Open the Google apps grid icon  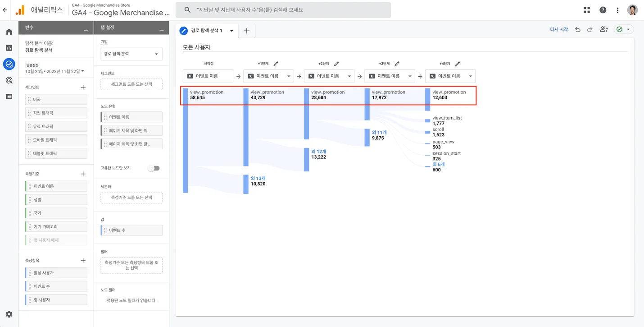[x=586, y=10]
